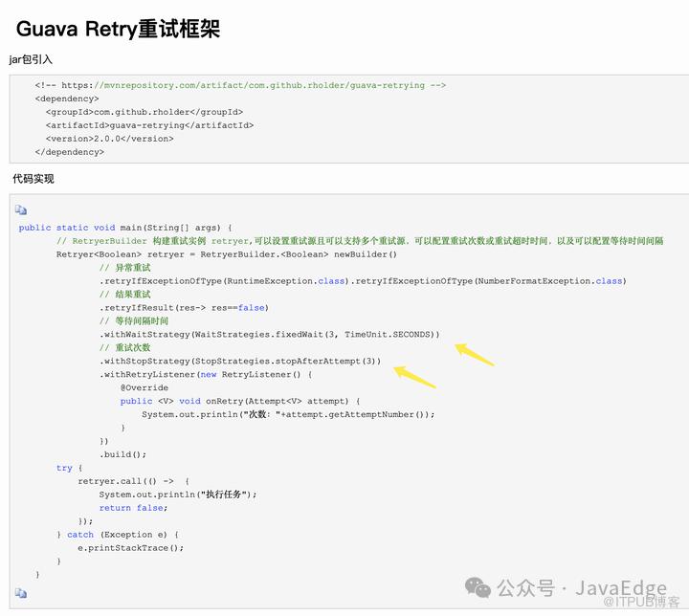Click the 'Retryer<Boolean> retryer' declaration line

pos(226,254)
